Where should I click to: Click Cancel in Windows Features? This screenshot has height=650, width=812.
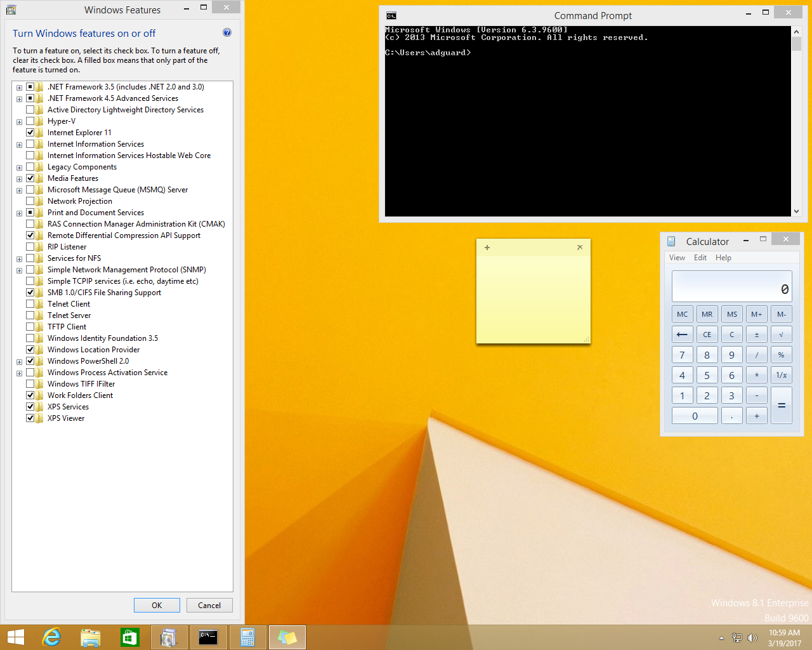209,605
